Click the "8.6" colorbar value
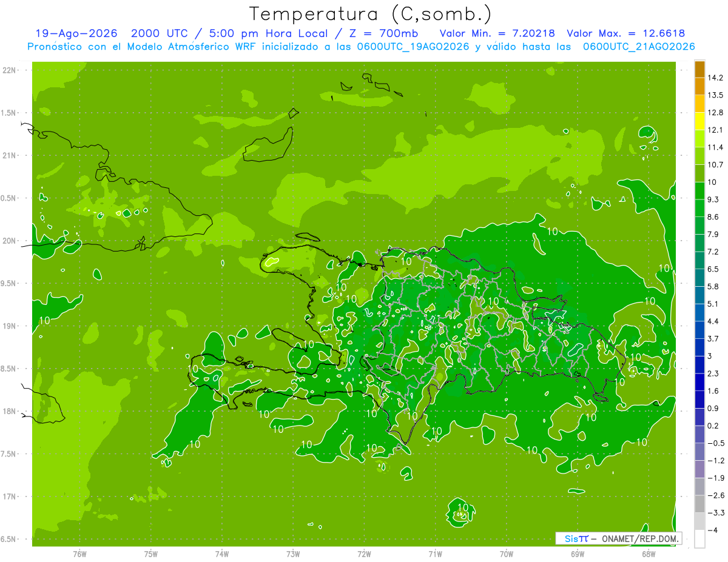 713,217
